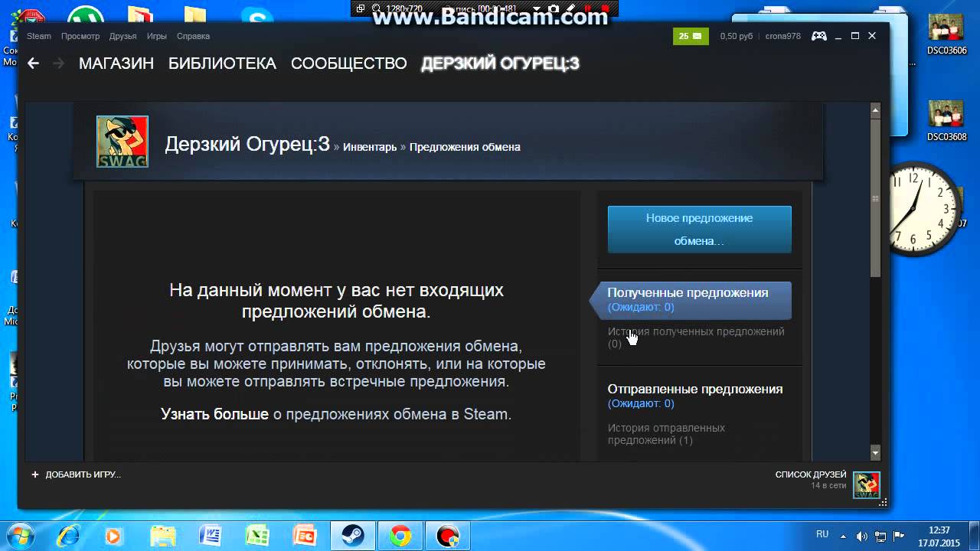The height and width of the screenshot is (551, 980).
Task: Click the Bandicam pencil draw icon
Action: (570, 9)
